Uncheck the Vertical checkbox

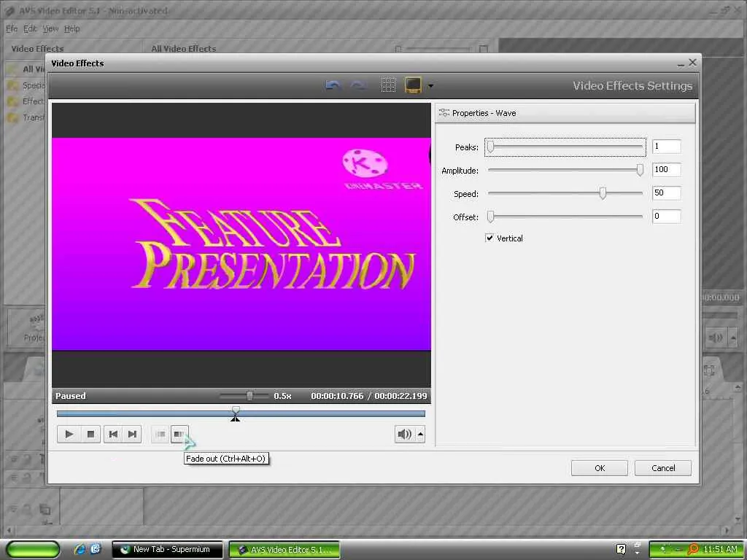click(x=489, y=238)
